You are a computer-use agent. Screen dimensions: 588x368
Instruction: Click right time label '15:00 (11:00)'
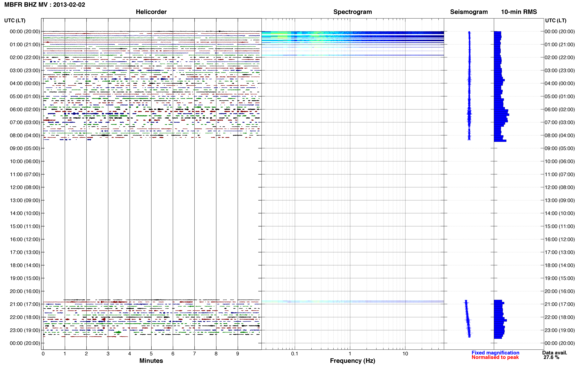click(x=560, y=226)
